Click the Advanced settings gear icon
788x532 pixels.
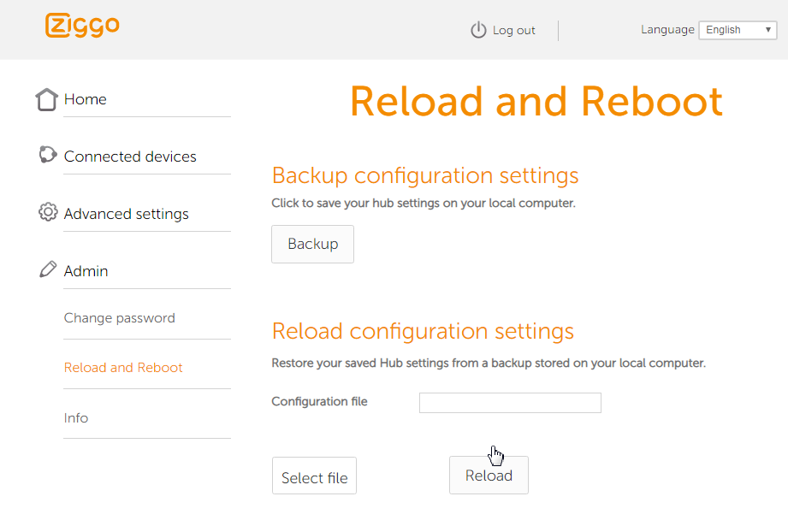coord(48,212)
